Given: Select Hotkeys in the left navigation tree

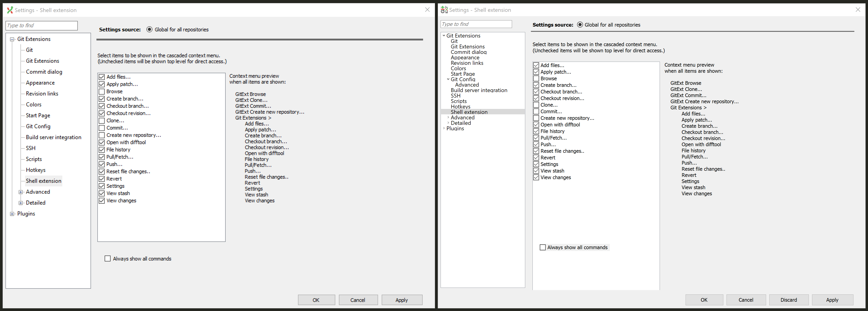Looking at the screenshot, I should 35,170.
